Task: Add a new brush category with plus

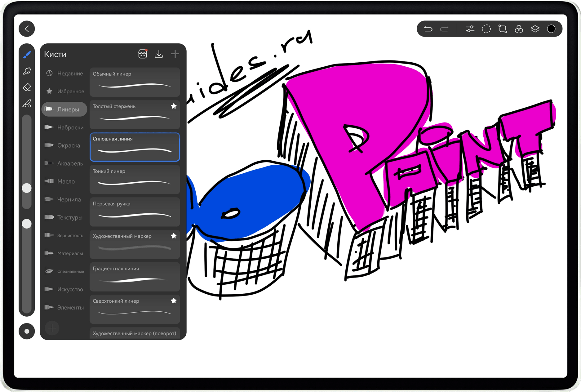Action: point(52,328)
